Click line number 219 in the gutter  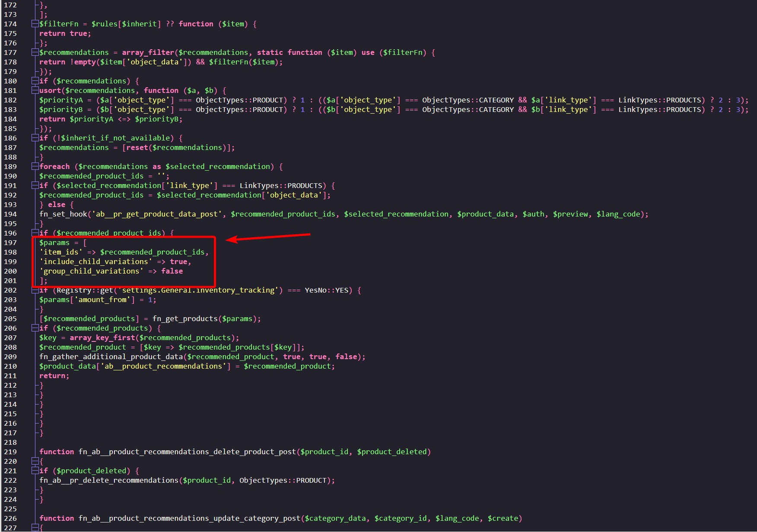[10, 452]
